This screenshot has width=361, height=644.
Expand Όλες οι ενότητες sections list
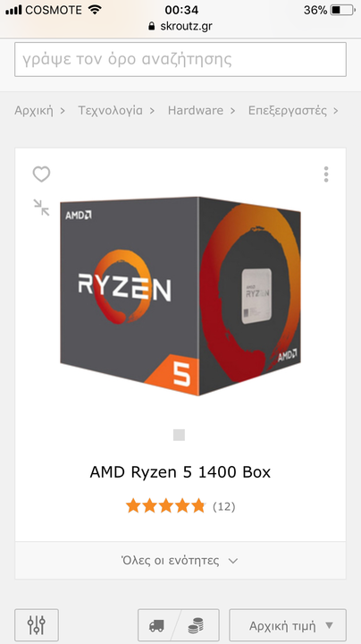click(180, 561)
